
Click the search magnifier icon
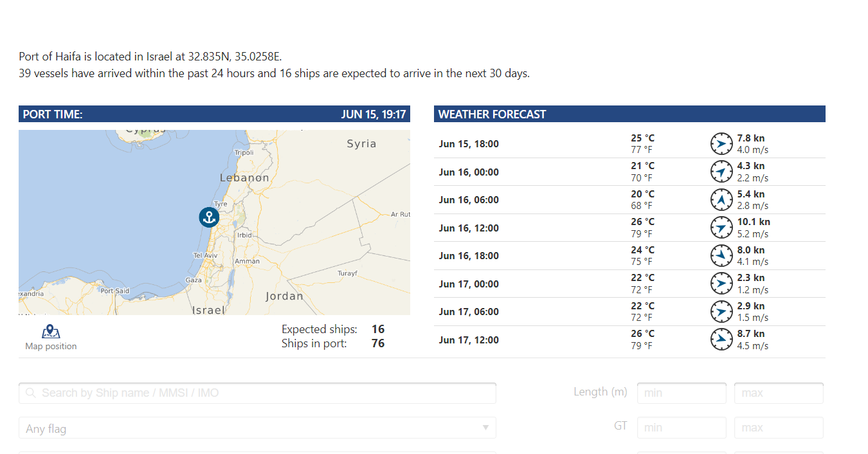pos(31,393)
